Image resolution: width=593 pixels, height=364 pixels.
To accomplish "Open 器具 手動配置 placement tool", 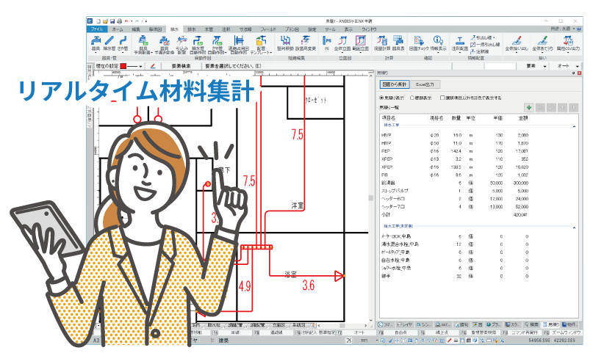I will [x=143, y=45].
